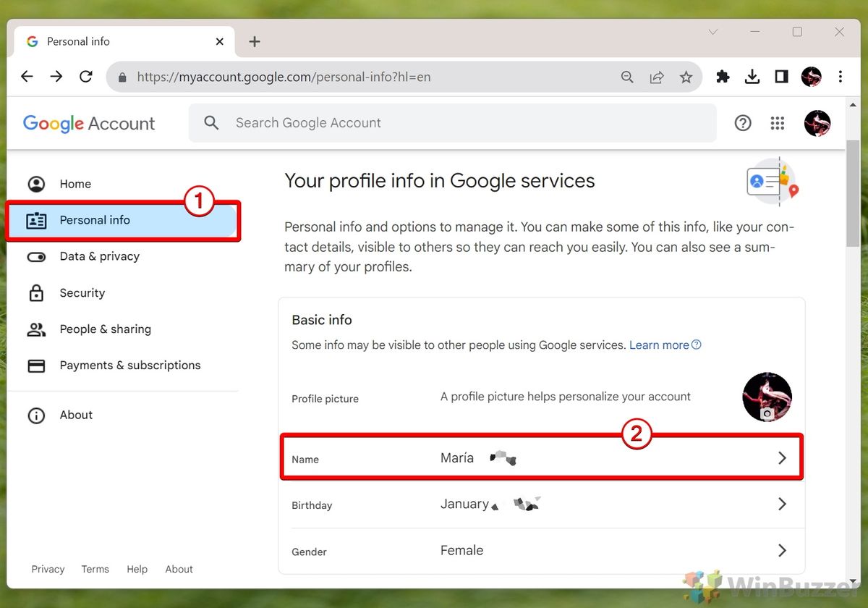Open Google Account help
Screen dimensions: 868x608
[x=743, y=123]
